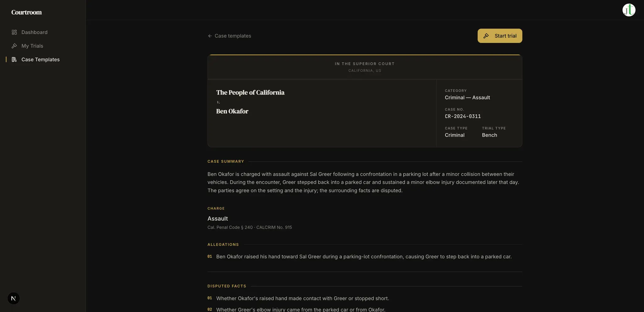Click the Disputed Facts section heading
This screenshot has width=644, height=312.
click(227, 286)
